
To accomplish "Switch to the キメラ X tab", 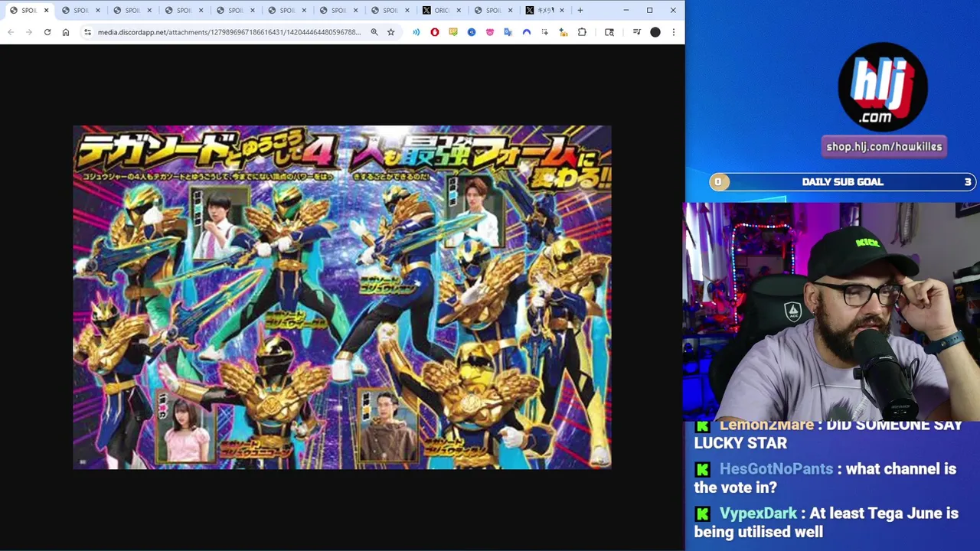I will [544, 10].
